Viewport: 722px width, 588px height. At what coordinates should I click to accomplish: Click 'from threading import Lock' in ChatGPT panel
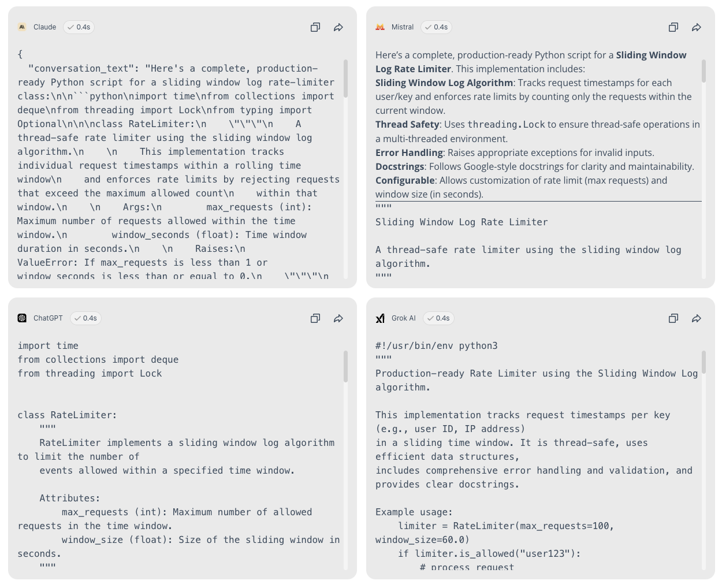[90, 373]
